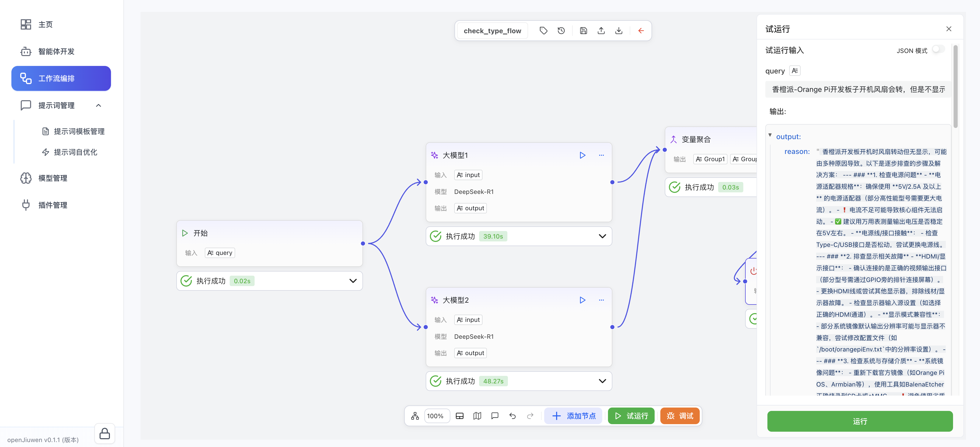Click the download icon in top toolbar
Screen dimensions: 980x447
point(619,31)
